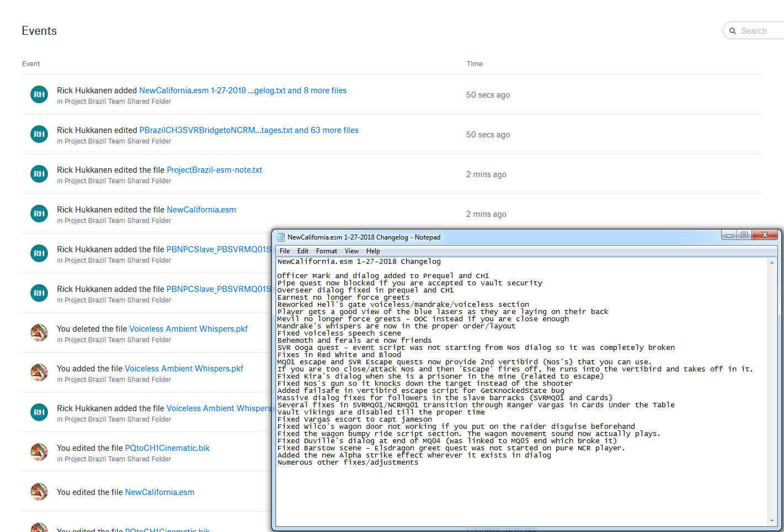Click the 'Time' column header
This screenshot has width=784, height=532.
[x=474, y=64]
